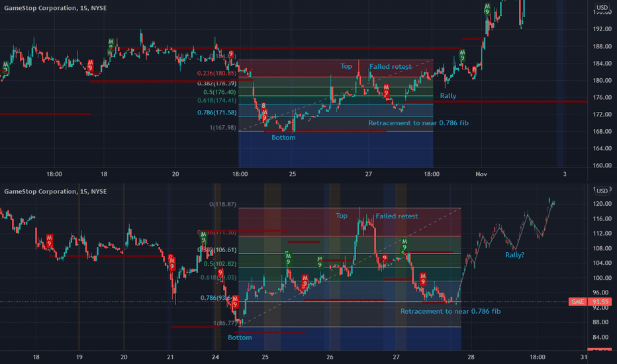Image resolution: width=617 pixels, height=364 pixels.
Task: Click the USD currency button on the top chart
Action: (x=602, y=7)
